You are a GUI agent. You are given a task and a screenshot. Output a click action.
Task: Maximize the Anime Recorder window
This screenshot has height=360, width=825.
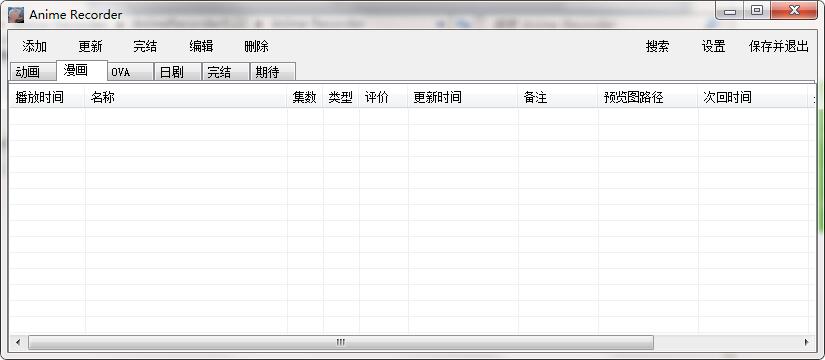[757, 11]
